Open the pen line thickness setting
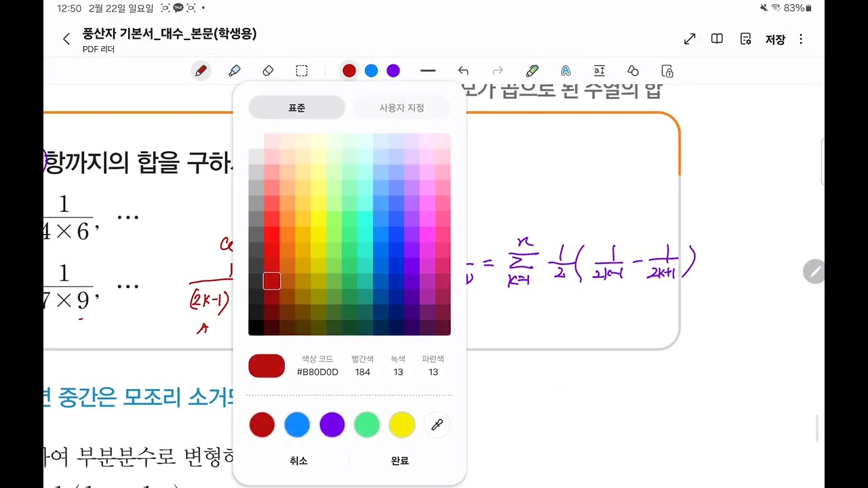 pyautogui.click(x=428, y=70)
